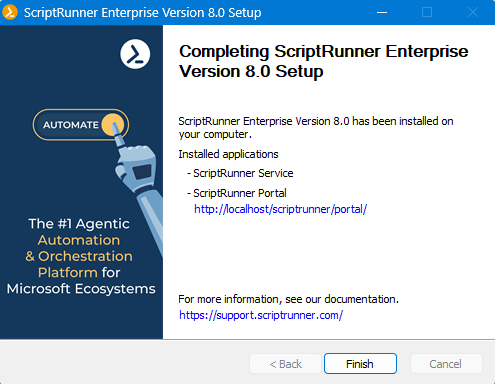
Task: Click the disabled Back button
Action: pyautogui.click(x=285, y=363)
